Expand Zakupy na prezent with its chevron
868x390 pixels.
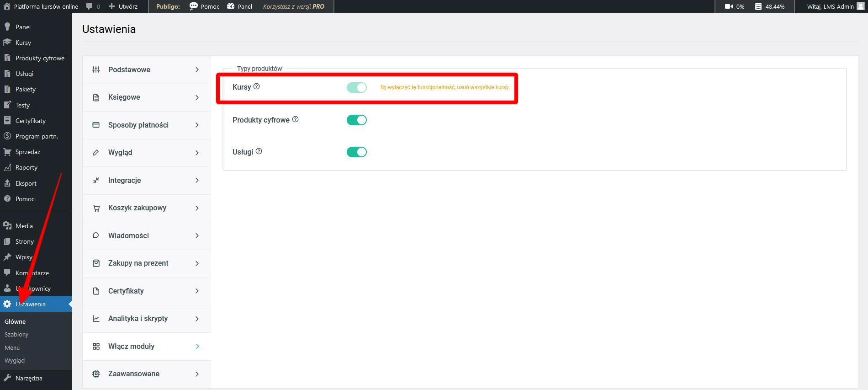click(197, 263)
